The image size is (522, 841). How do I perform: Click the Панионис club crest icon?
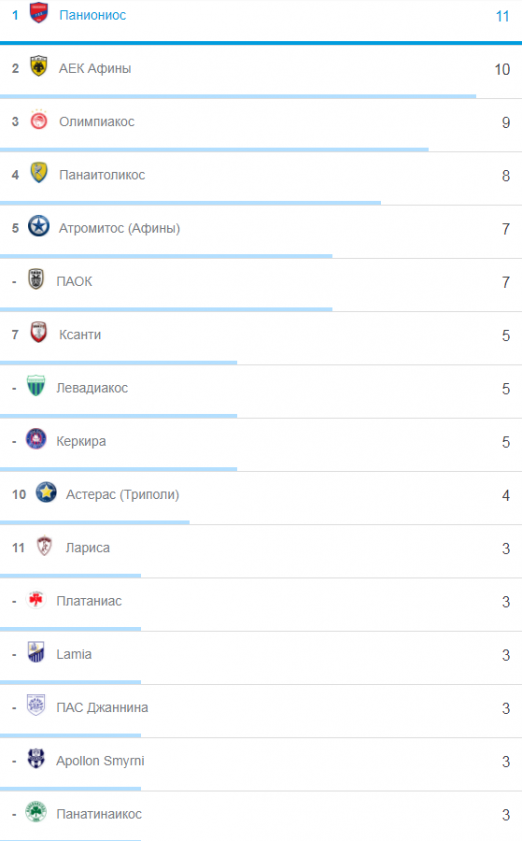[x=38, y=13]
